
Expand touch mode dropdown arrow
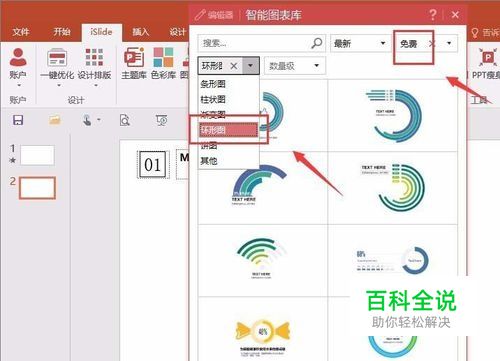click(x=99, y=120)
